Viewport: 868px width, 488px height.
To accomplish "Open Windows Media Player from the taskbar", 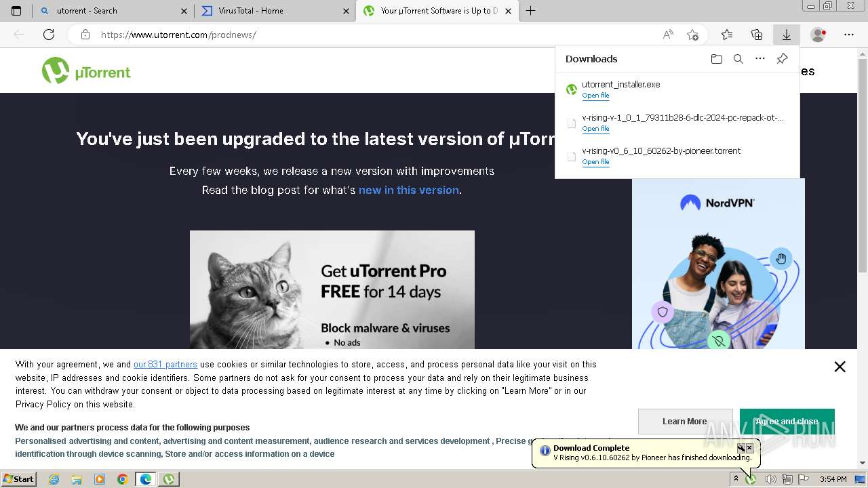I will (x=100, y=479).
